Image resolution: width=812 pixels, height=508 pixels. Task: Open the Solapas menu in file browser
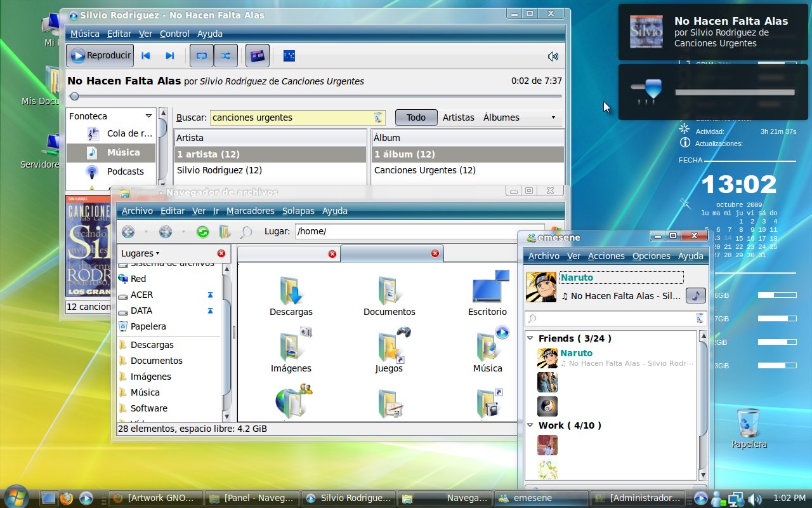click(298, 211)
